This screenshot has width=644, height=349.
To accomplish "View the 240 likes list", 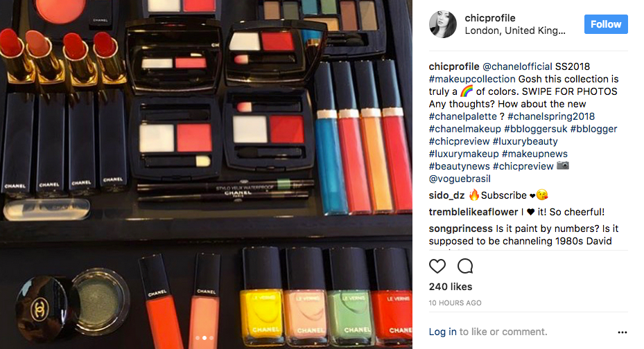I will tap(451, 287).
